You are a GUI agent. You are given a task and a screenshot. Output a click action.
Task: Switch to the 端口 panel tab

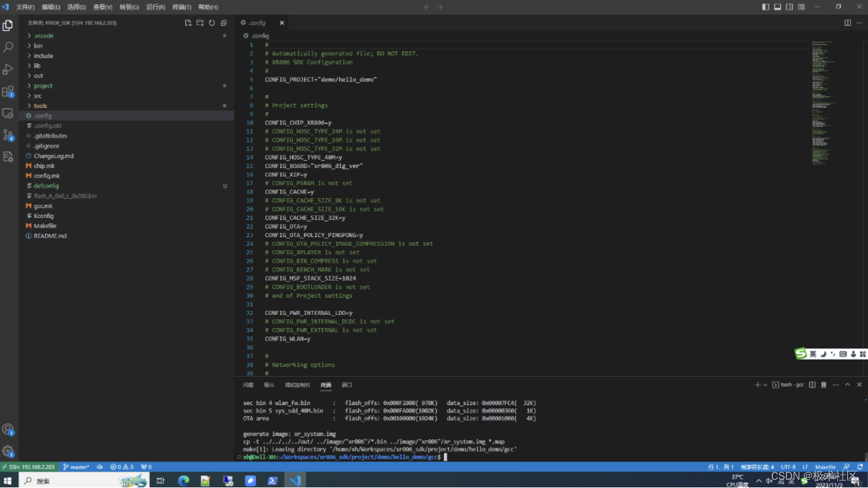point(347,385)
